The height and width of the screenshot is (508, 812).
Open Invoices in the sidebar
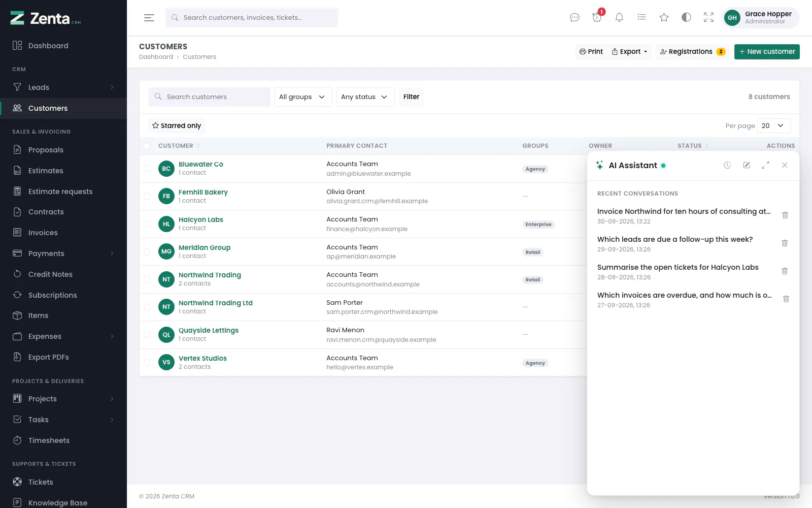pyautogui.click(x=63, y=233)
